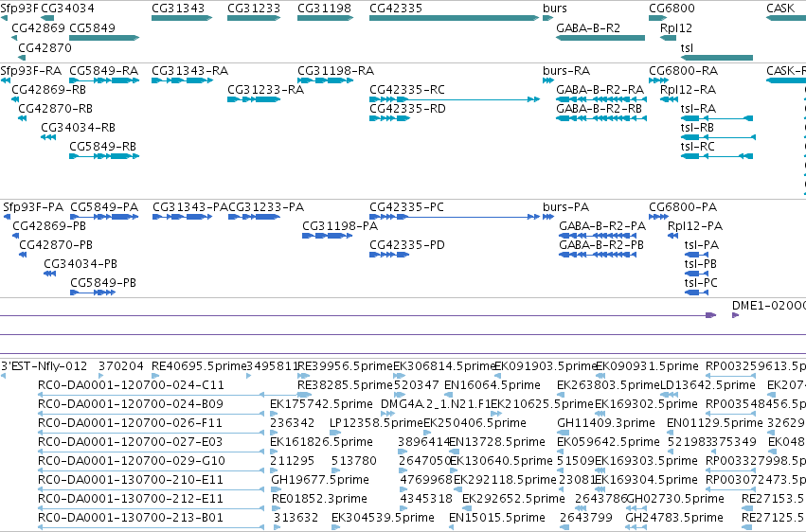Select protein GABA-B-R2-PA
This screenshot has height=532, width=806.
click(x=598, y=236)
